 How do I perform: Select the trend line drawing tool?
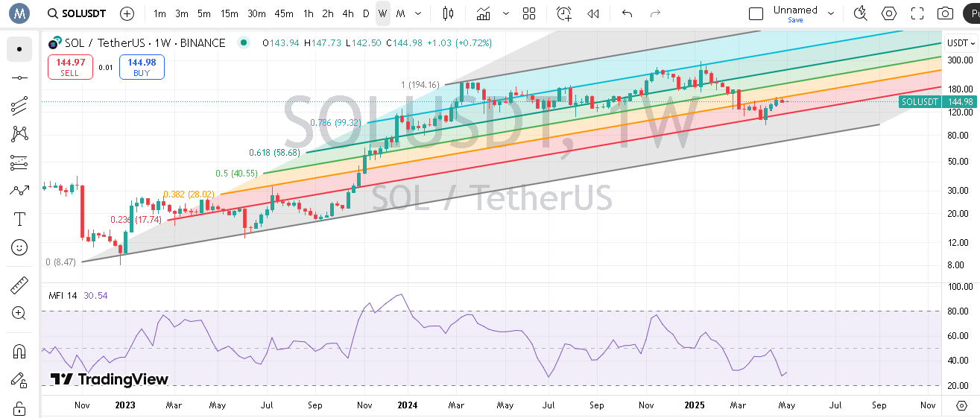pos(19,77)
